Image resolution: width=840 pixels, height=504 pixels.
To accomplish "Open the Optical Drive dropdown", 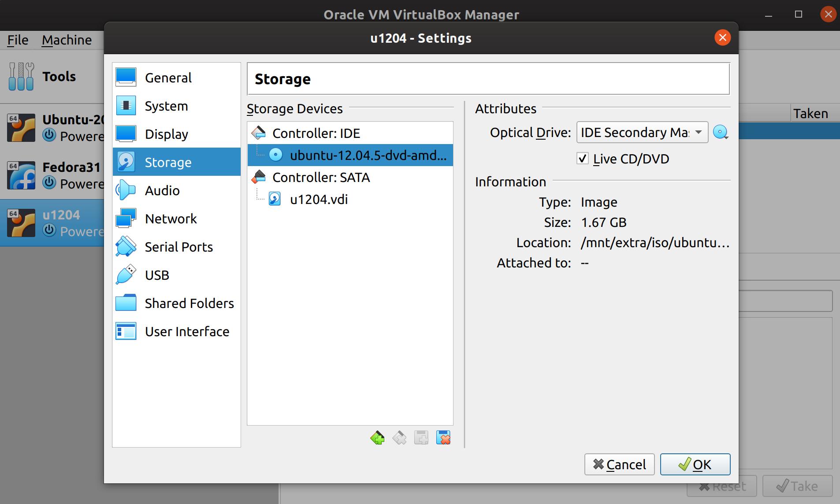I will point(642,132).
